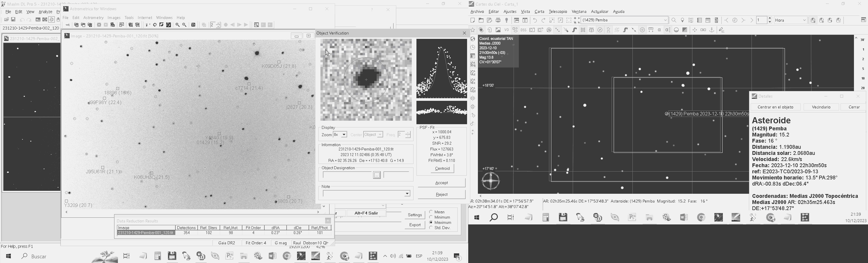Open Astrometry menu in Astrometrica

click(93, 18)
